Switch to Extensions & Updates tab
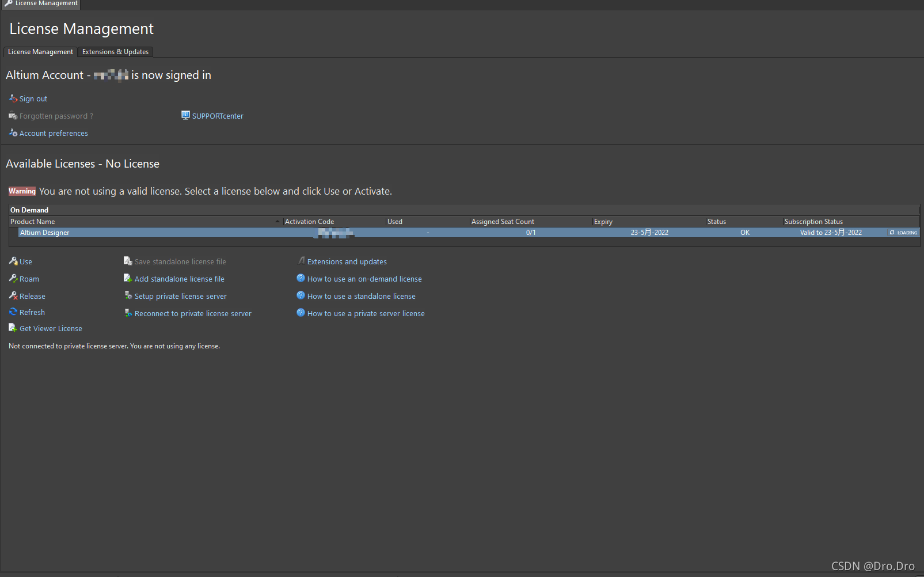This screenshot has height=577, width=924. pos(115,52)
